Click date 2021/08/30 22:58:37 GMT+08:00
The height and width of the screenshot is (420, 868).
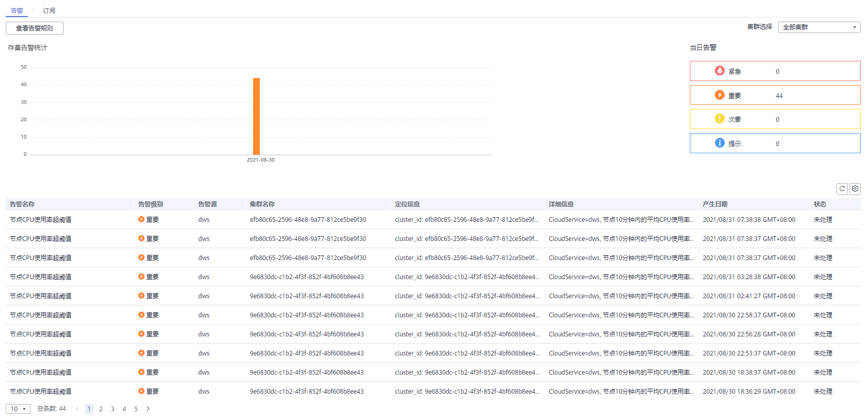point(749,315)
